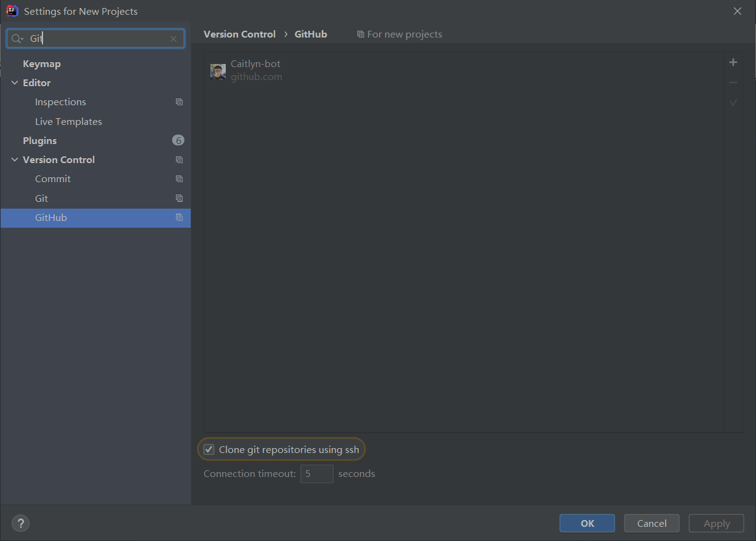
Task: Click the For new projects copy icon
Action: 360,34
